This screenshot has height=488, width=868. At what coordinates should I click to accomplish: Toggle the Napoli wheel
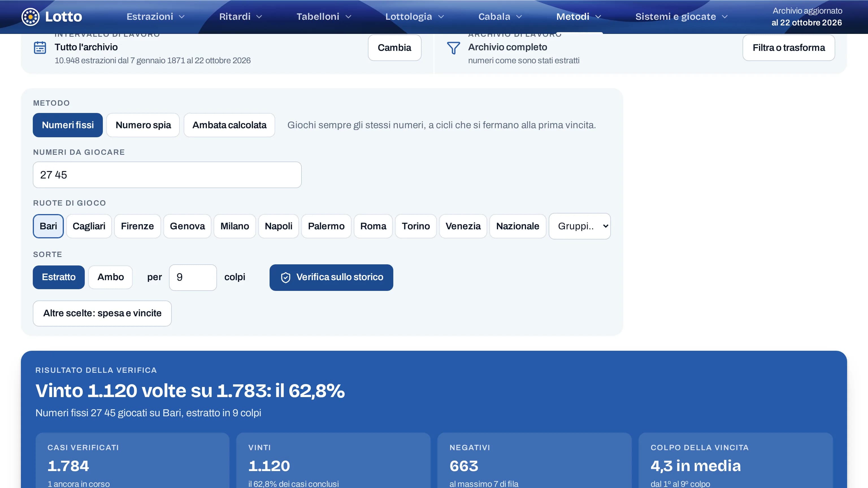click(279, 226)
